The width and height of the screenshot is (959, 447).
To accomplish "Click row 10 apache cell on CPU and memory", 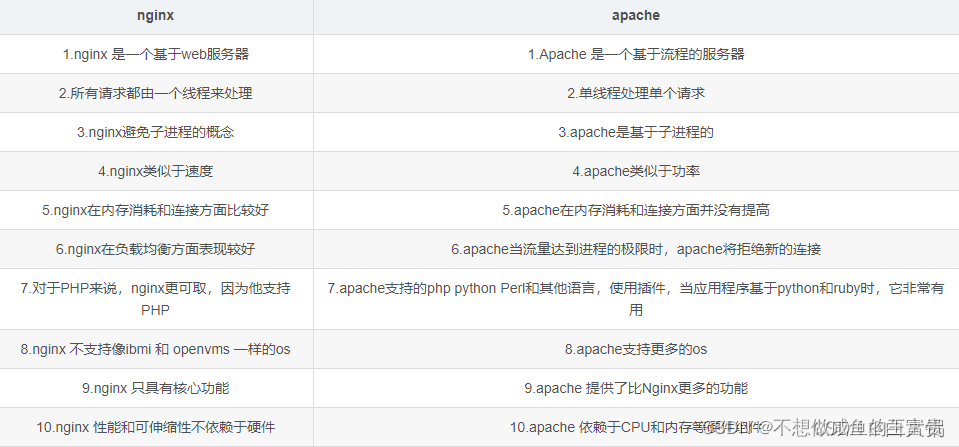I will 636,427.
